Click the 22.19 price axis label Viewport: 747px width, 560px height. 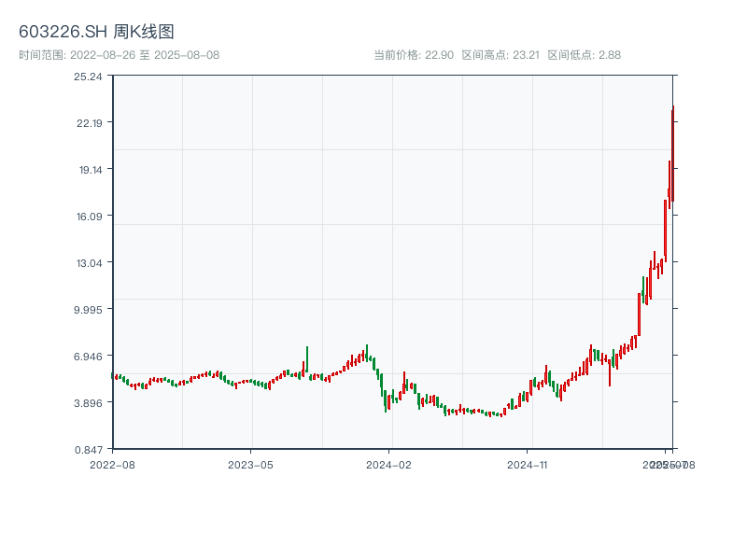(x=89, y=122)
